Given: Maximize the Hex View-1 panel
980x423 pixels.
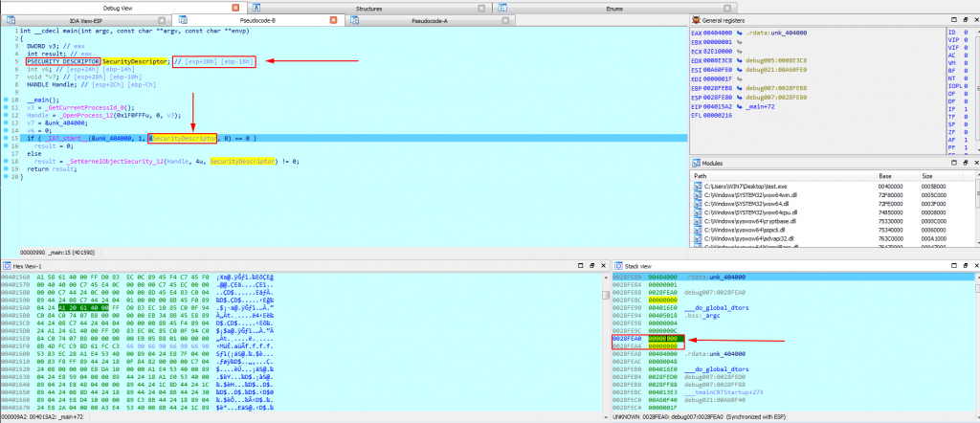Looking at the screenshot, I should 582,265.
